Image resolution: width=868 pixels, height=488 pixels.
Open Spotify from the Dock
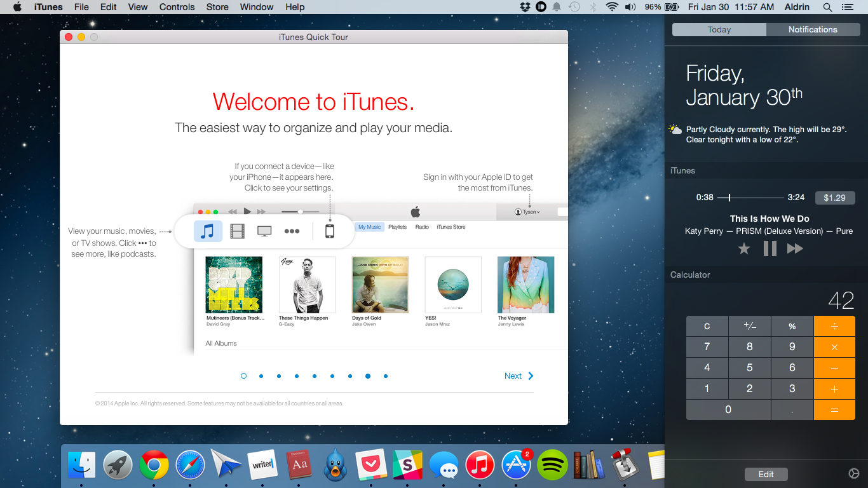(552, 465)
